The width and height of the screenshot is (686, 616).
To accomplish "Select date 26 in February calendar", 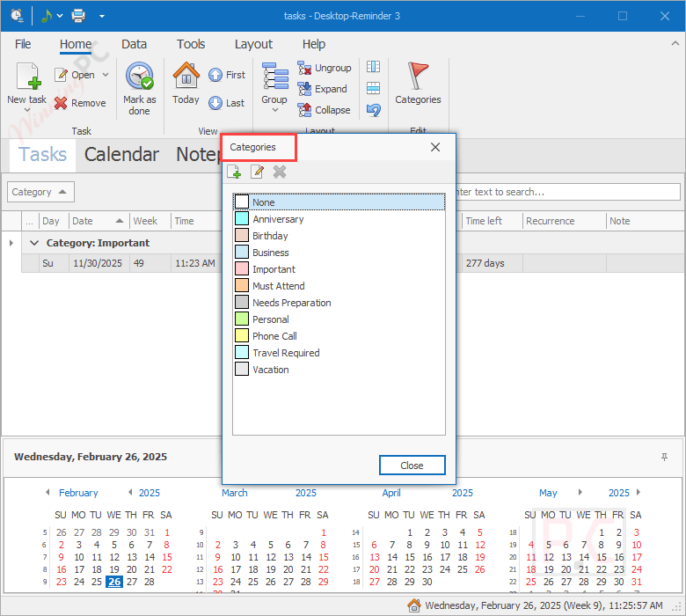I will (x=114, y=582).
